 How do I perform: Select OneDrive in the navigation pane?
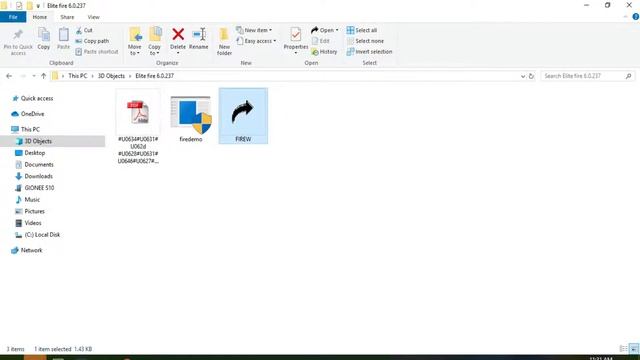[28, 114]
